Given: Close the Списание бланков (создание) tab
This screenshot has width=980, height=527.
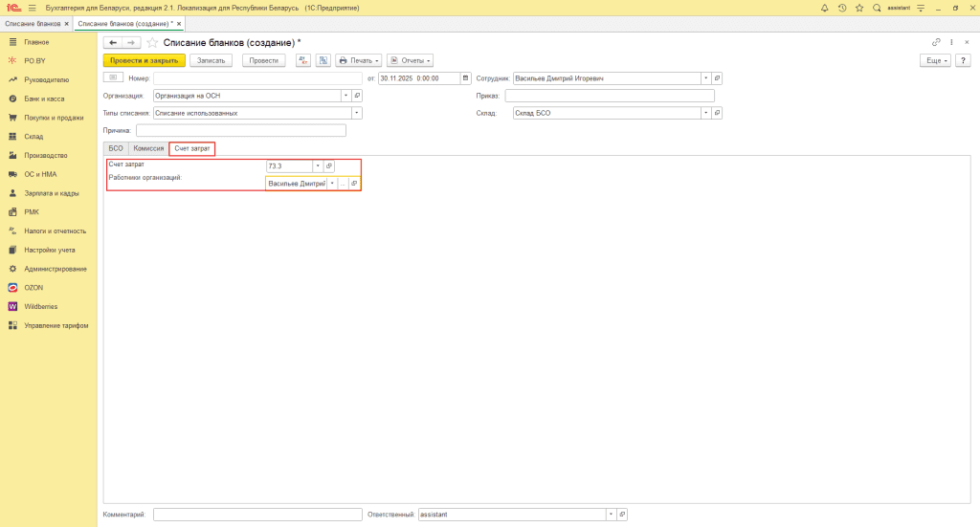Looking at the screenshot, I should [x=179, y=23].
